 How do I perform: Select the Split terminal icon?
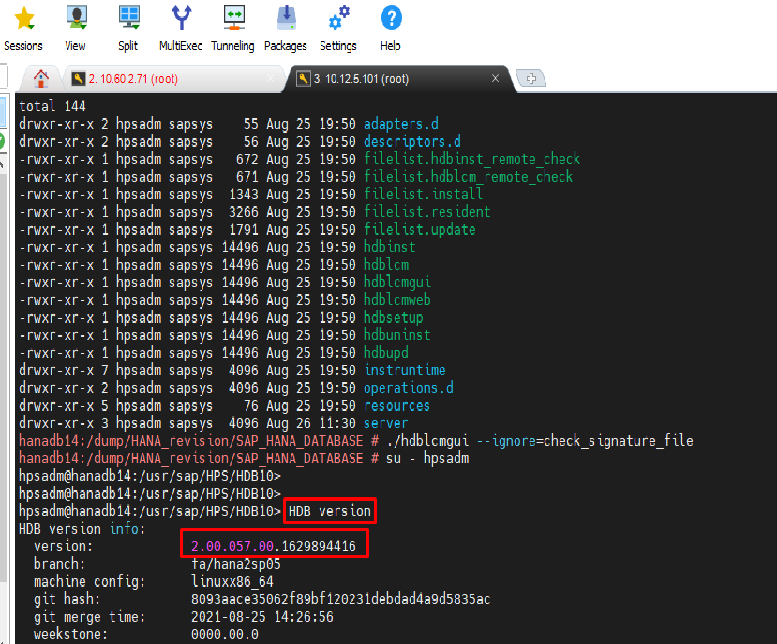click(128, 27)
